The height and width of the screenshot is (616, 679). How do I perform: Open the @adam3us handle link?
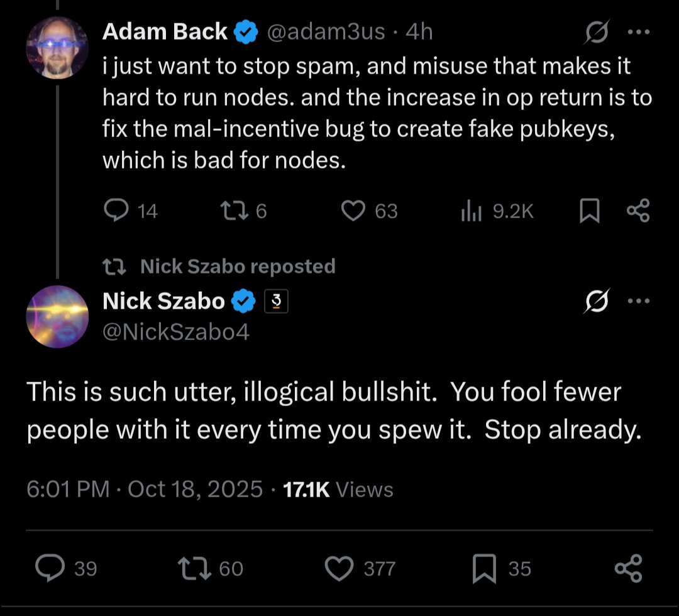326,31
